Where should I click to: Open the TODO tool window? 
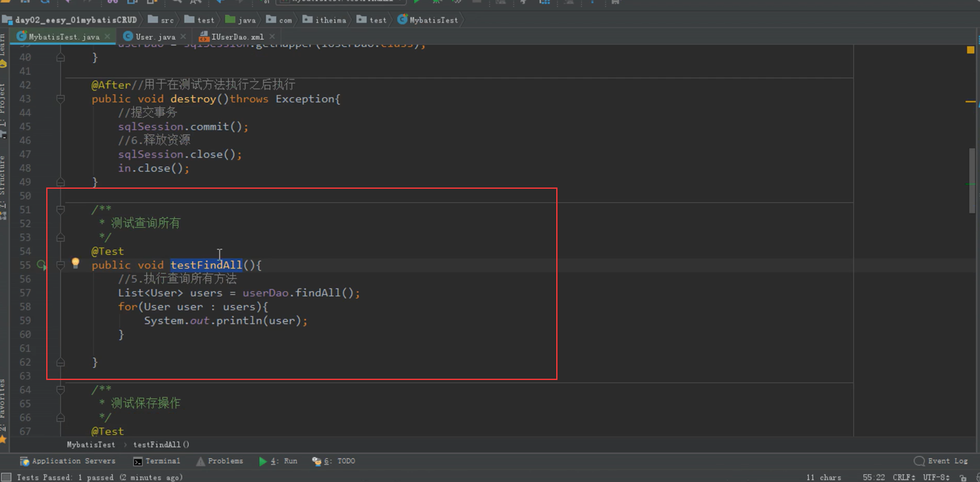coord(334,461)
